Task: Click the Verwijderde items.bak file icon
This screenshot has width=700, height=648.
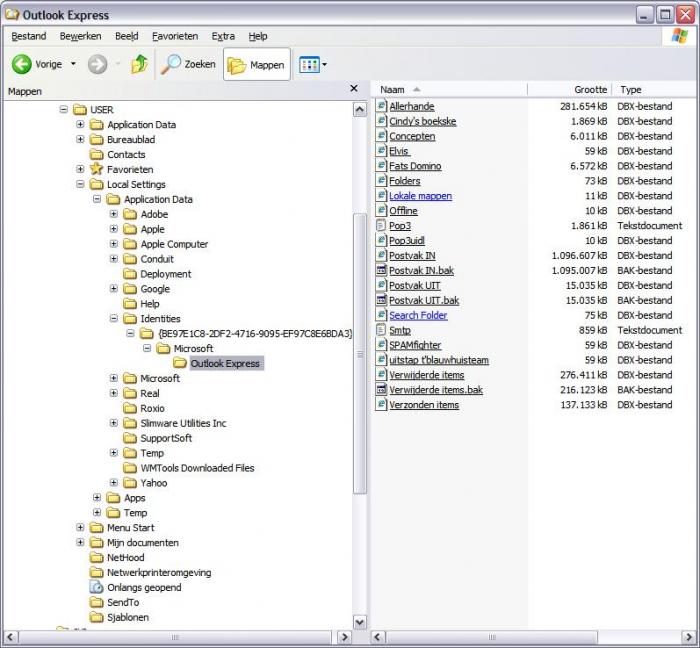Action: click(x=381, y=390)
